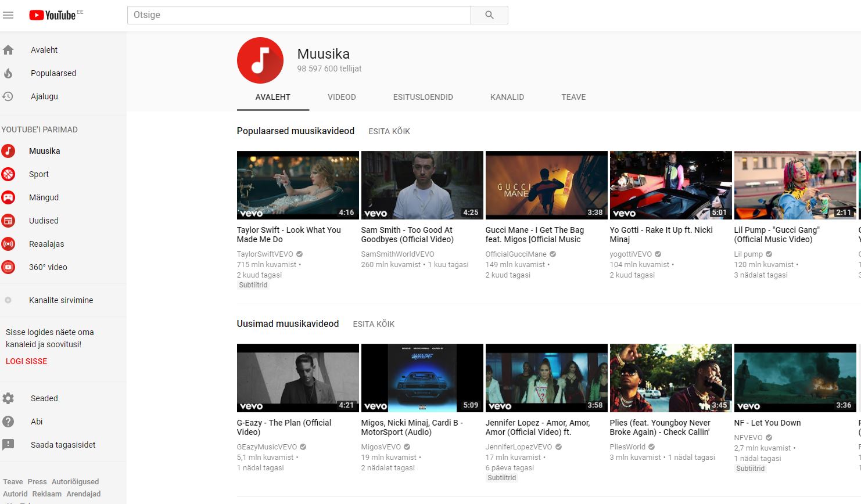Click the 360° video icon
The width and height of the screenshot is (861, 504).
pos(8,267)
